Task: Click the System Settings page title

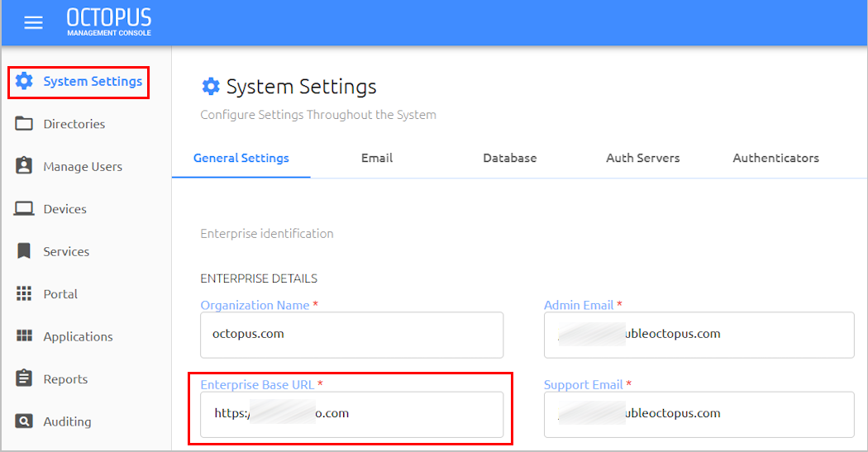Action: tap(301, 87)
